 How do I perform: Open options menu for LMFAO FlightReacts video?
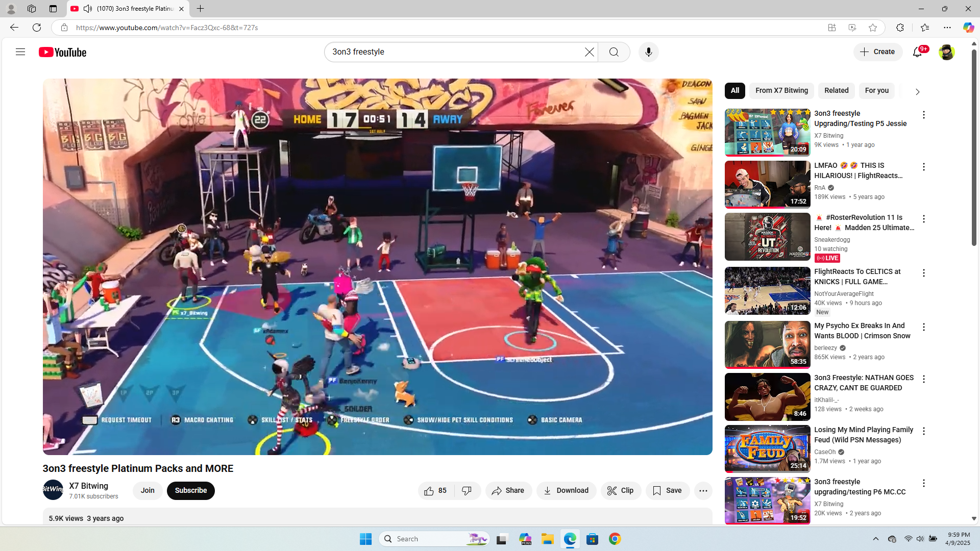(924, 167)
